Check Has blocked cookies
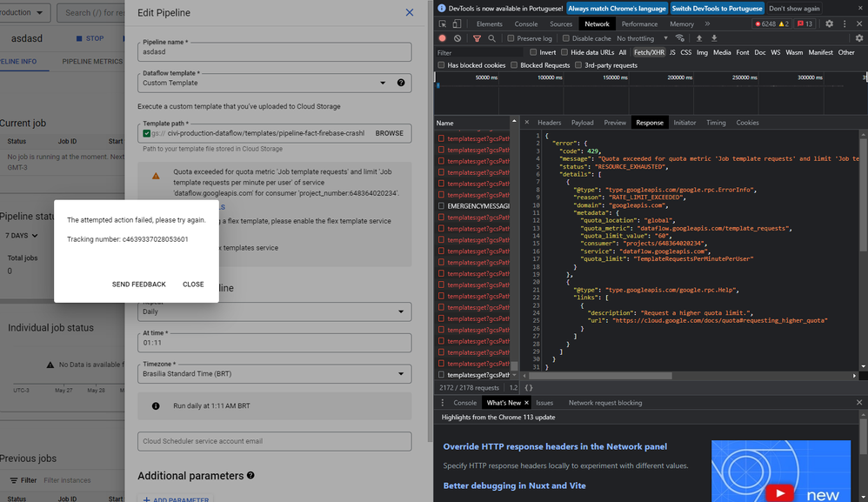 (441, 64)
